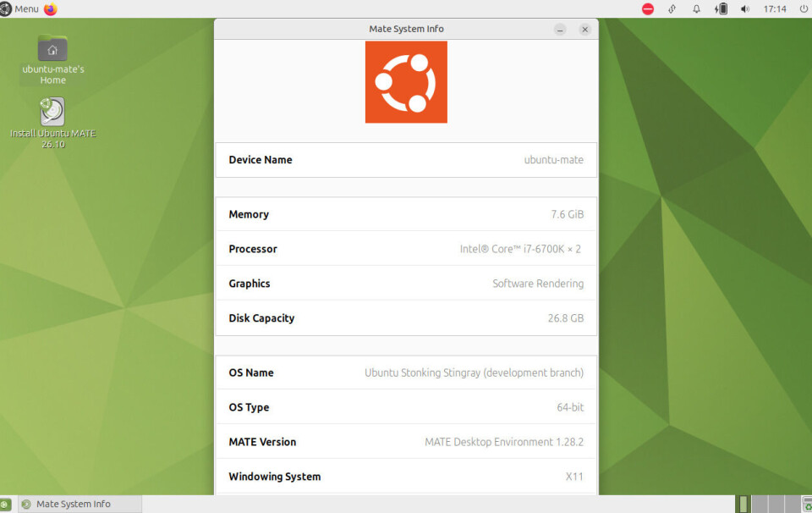Click the 64-bit OS type value
The width and height of the screenshot is (812, 513).
570,407
